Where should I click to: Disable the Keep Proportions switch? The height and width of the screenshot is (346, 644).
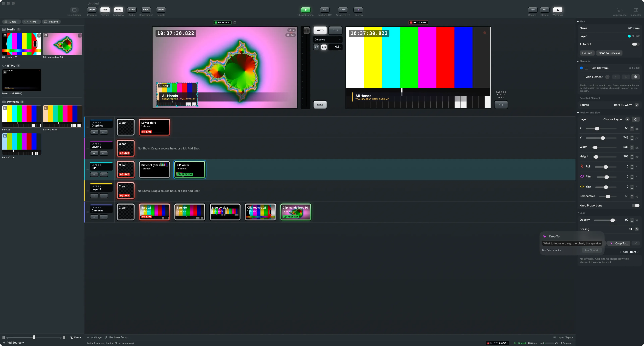click(635, 206)
